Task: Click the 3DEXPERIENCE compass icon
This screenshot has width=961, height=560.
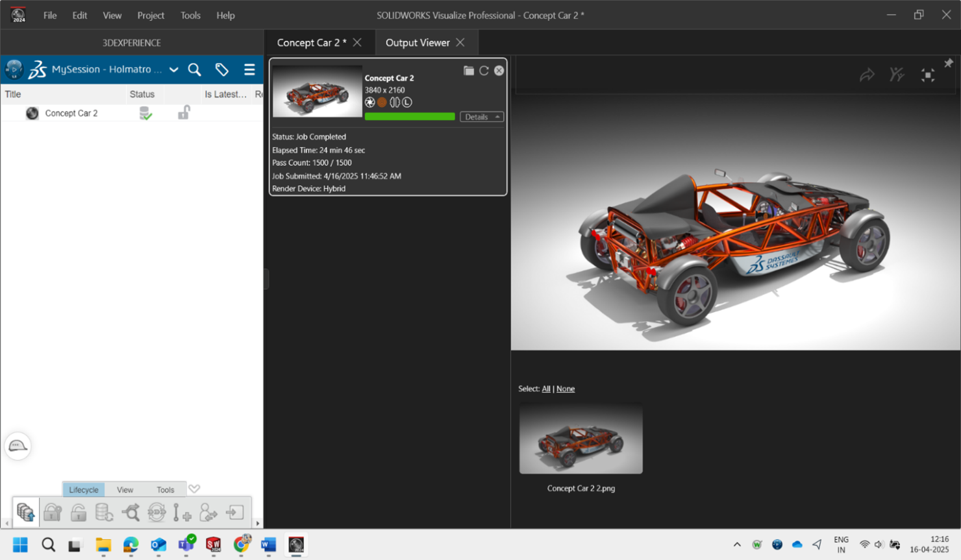Action: tap(14, 69)
